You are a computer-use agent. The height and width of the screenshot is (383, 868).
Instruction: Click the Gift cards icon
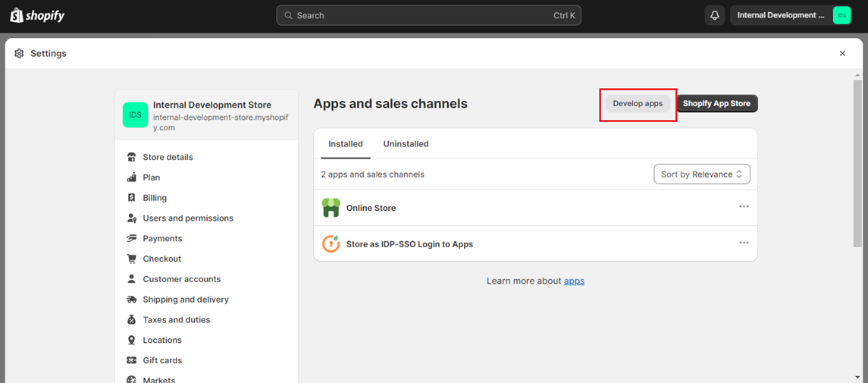pos(132,360)
